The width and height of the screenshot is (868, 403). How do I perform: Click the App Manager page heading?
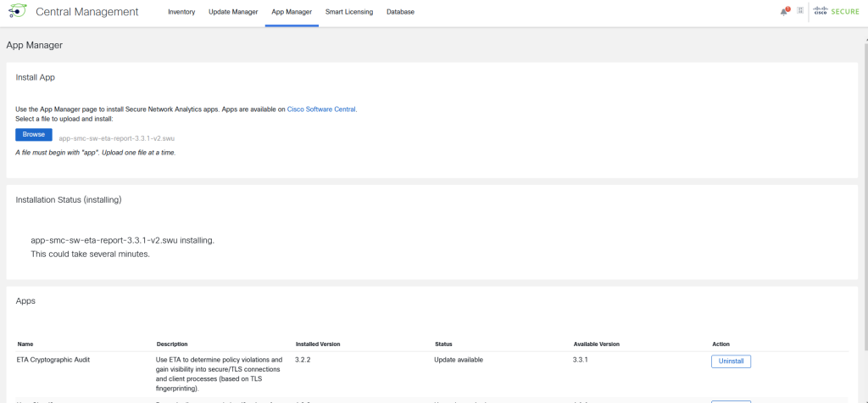tap(34, 46)
